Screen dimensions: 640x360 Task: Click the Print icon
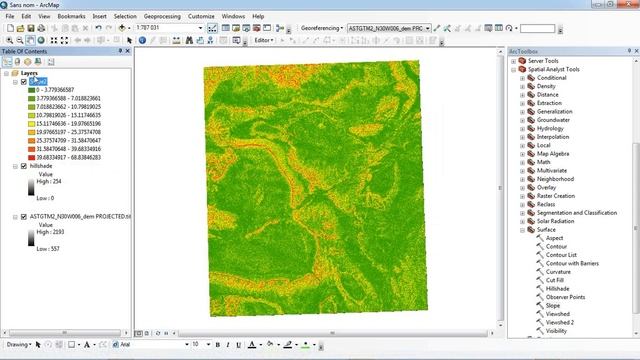[x=41, y=28]
